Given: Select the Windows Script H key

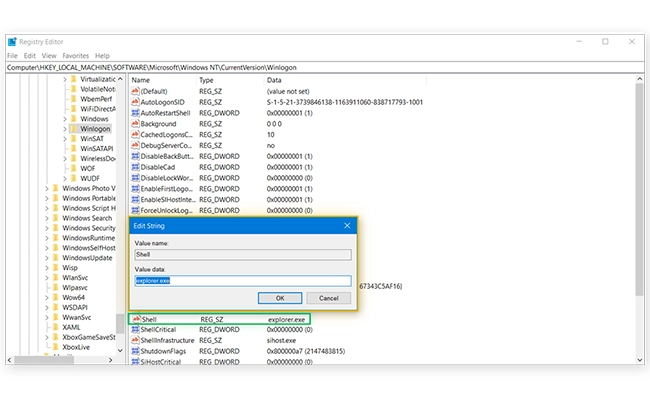Looking at the screenshot, I should pyautogui.click(x=89, y=208).
